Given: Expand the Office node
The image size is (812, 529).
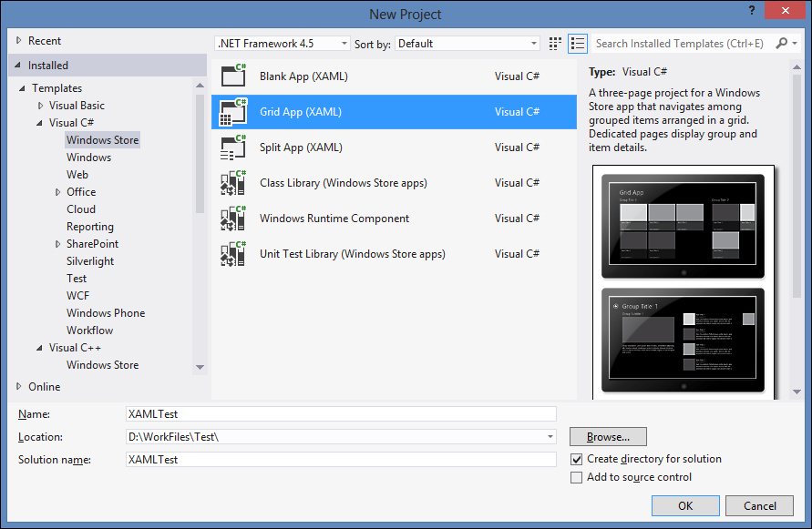Looking at the screenshot, I should [x=57, y=192].
